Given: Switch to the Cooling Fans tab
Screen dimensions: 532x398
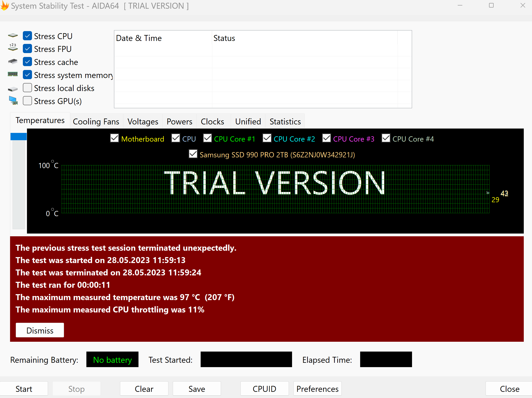Looking at the screenshot, I should (96, 122).
